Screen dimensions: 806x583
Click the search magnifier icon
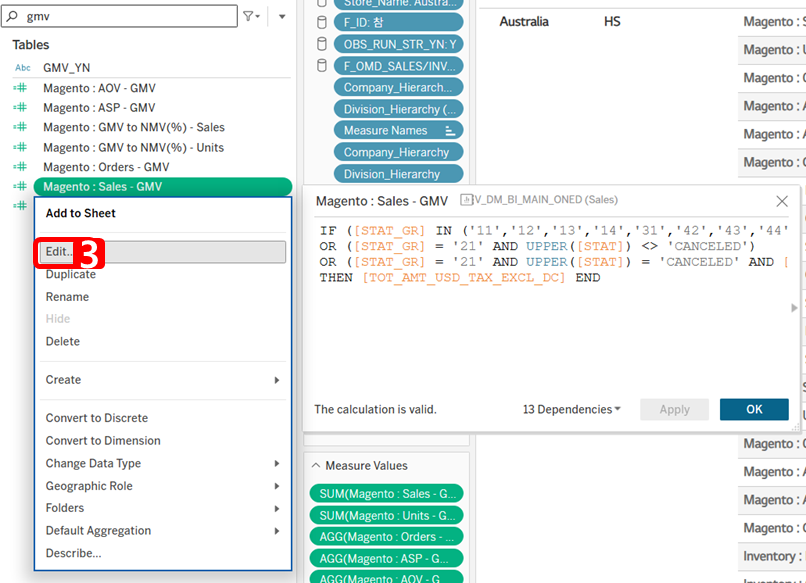(x=13, y=16)
